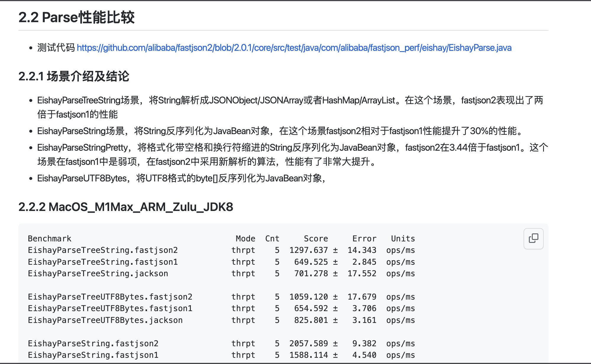This screenshot has width=591, height=364.
Task: Click the Error column header text
Action: pos(364,238)
